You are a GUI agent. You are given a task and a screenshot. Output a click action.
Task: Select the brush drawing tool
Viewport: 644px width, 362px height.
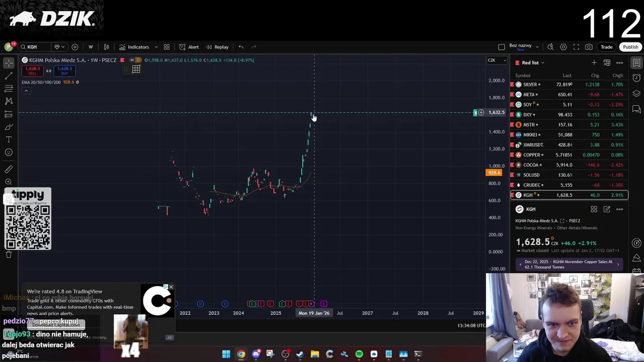coord(9,127)
